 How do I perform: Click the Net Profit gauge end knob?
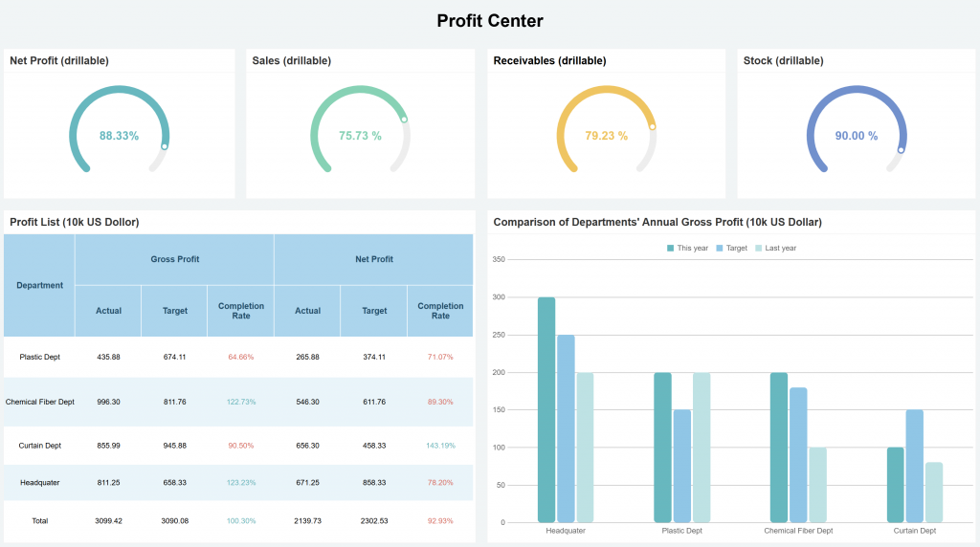pos(165,146)
